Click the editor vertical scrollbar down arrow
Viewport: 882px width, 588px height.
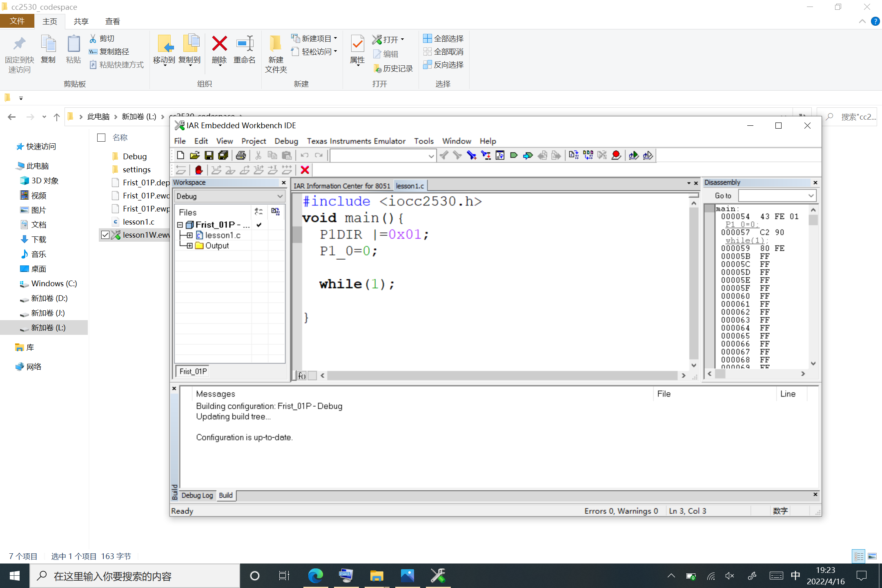694,365
